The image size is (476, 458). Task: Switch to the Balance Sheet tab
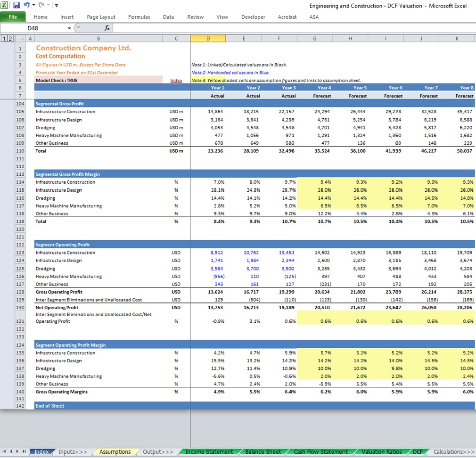263,451
